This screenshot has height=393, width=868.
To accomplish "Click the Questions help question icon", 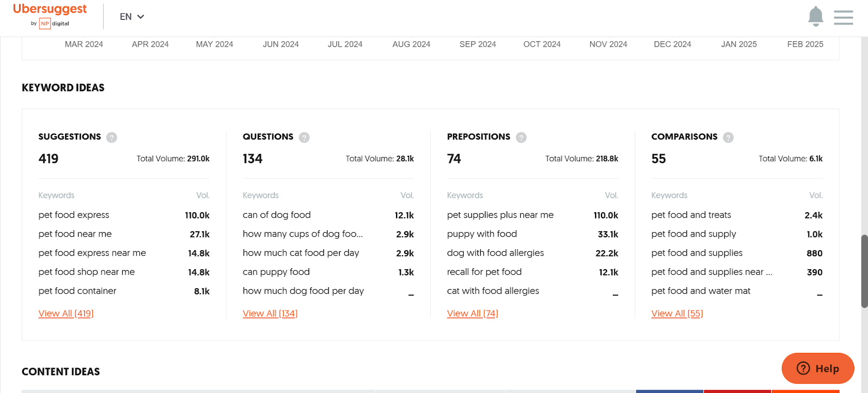I will coord(304,137).
